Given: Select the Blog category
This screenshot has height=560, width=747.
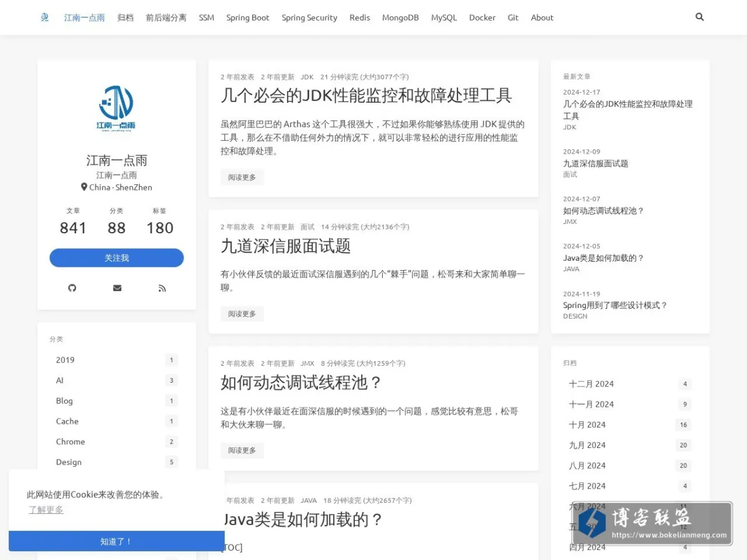Looking at the screenshot, I should click(116, 401).
